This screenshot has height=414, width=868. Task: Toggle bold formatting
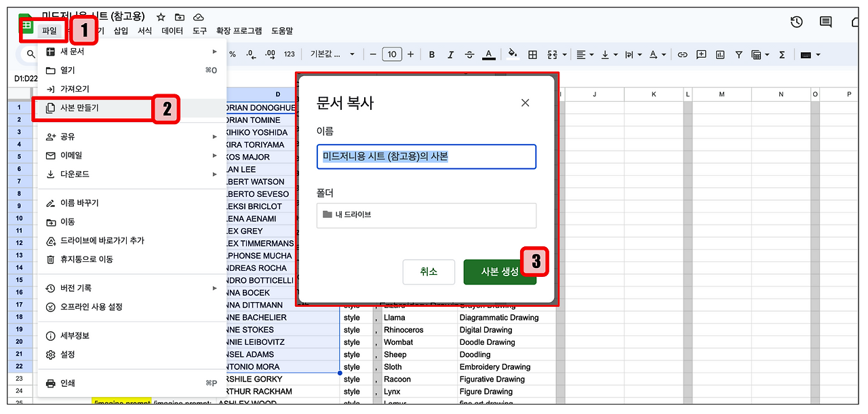432,54
